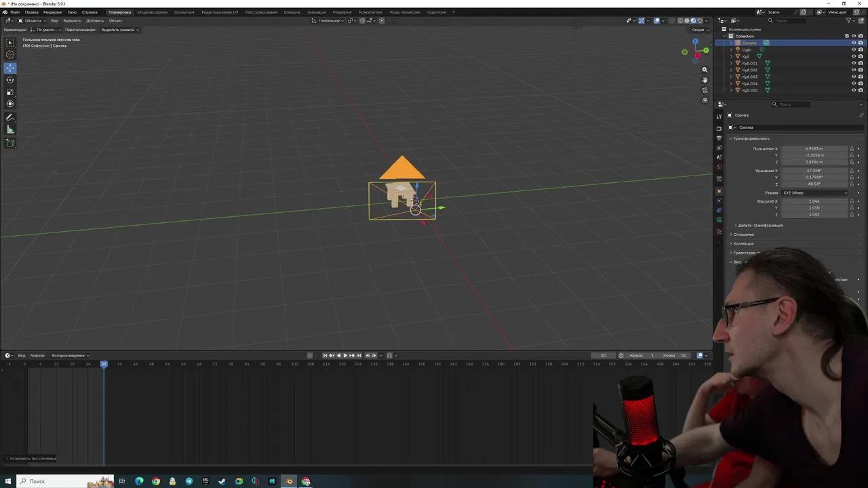Open the World properties tab
Screen dimensions: 868x488
click(719, 167)
